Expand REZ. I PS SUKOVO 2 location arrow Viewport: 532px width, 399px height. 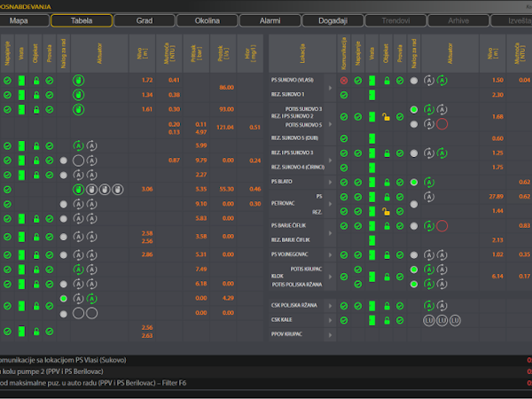(330, 124)
